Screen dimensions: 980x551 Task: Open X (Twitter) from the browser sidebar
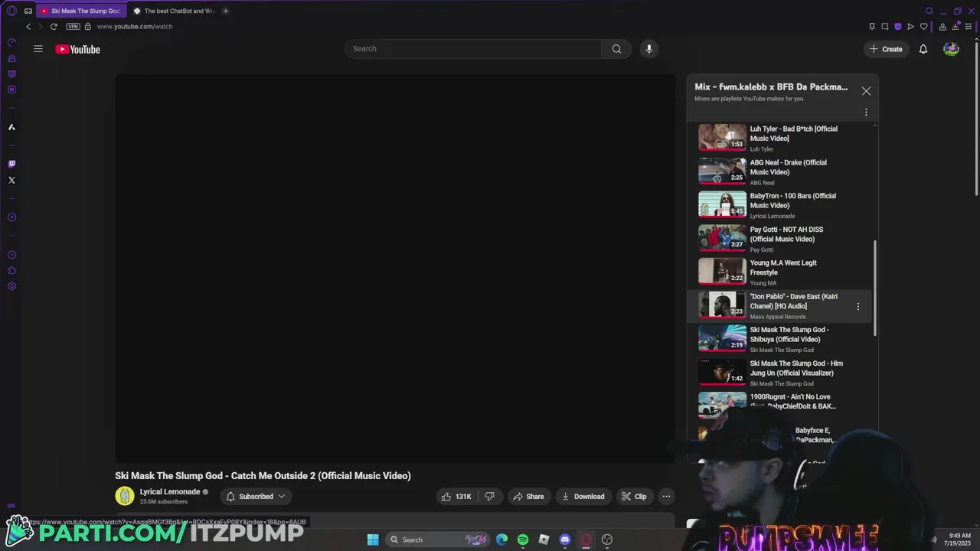tap(11, 181)
